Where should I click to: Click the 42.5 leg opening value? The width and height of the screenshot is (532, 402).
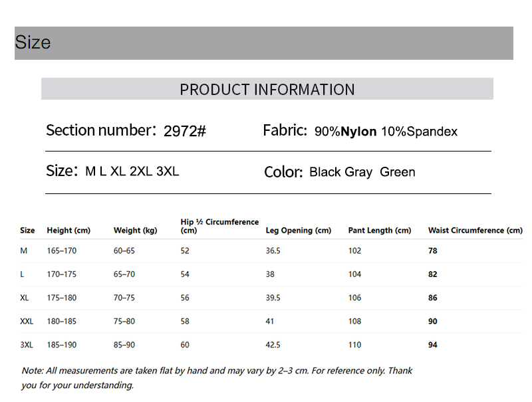pyautogui.click(x=273, y=345)
